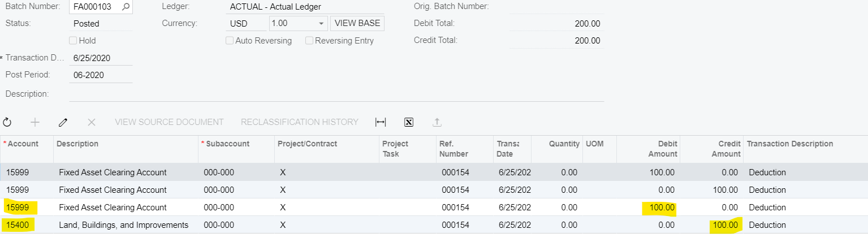
Task: Click the batch number search magnifier icon
Action: pos(126,7)
